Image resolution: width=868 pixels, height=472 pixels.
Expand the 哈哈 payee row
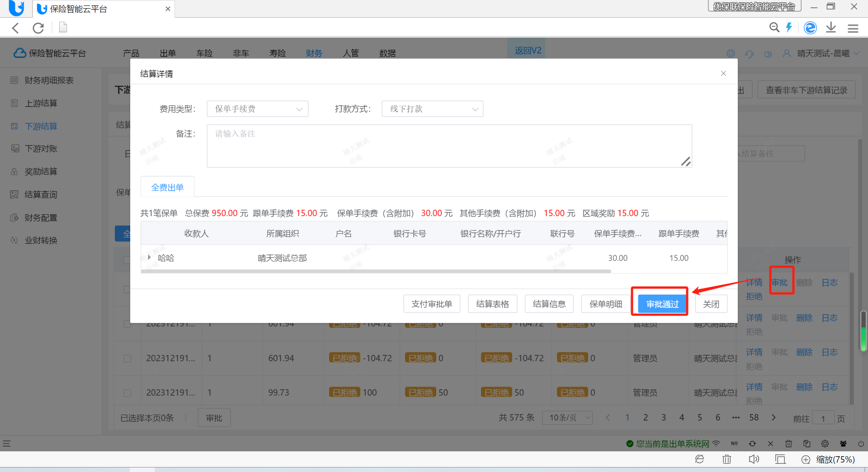tap(149, 258)
